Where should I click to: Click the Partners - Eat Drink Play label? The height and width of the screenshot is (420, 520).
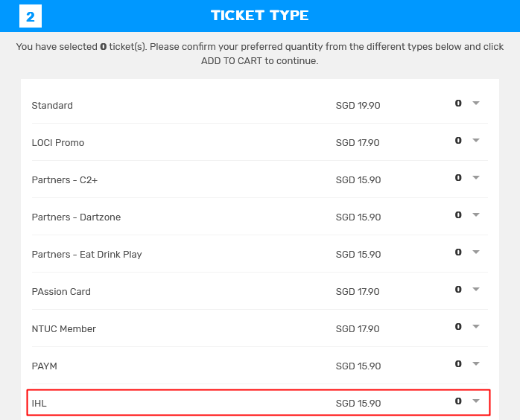click(x=86, y=255)
